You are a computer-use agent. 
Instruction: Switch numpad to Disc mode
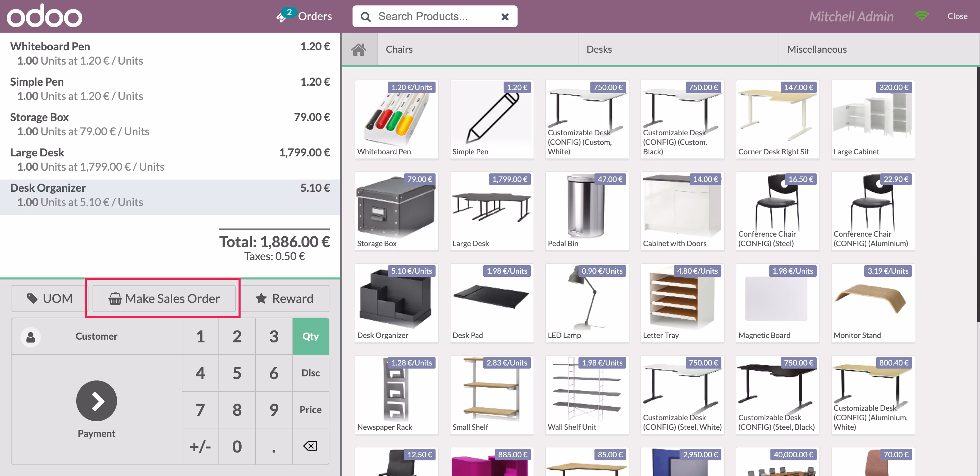[310, 373]
